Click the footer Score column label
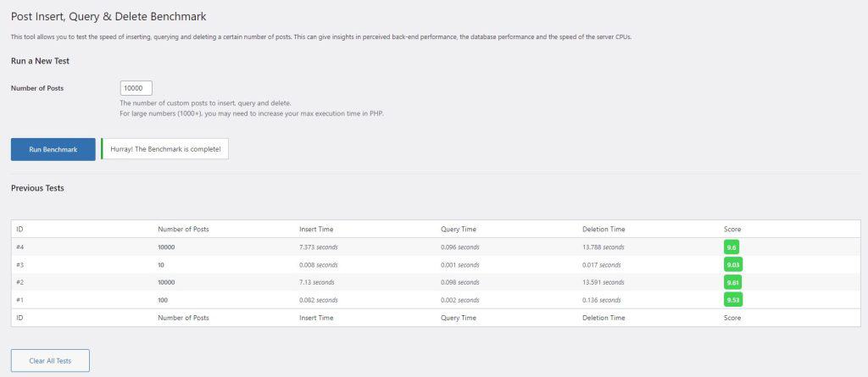The width and height of the screenshot is (868, 377). [732, 318]
